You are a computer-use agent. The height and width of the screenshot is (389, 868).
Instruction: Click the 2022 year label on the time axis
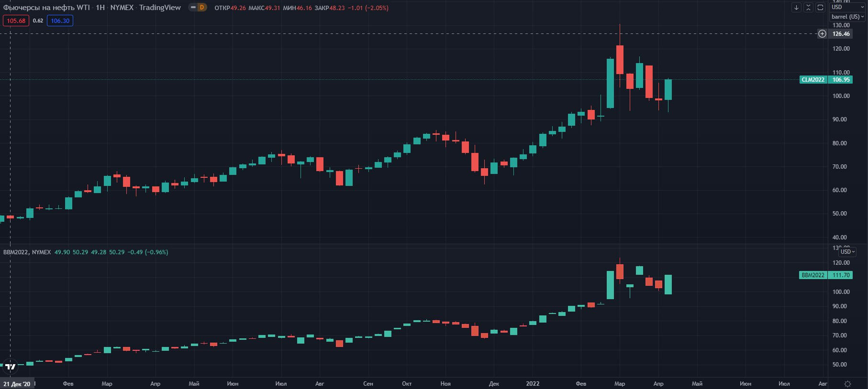point(533,384)
